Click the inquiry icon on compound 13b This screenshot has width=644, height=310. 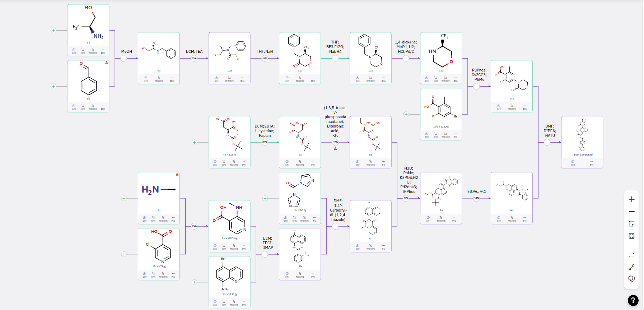click(426, 135)
